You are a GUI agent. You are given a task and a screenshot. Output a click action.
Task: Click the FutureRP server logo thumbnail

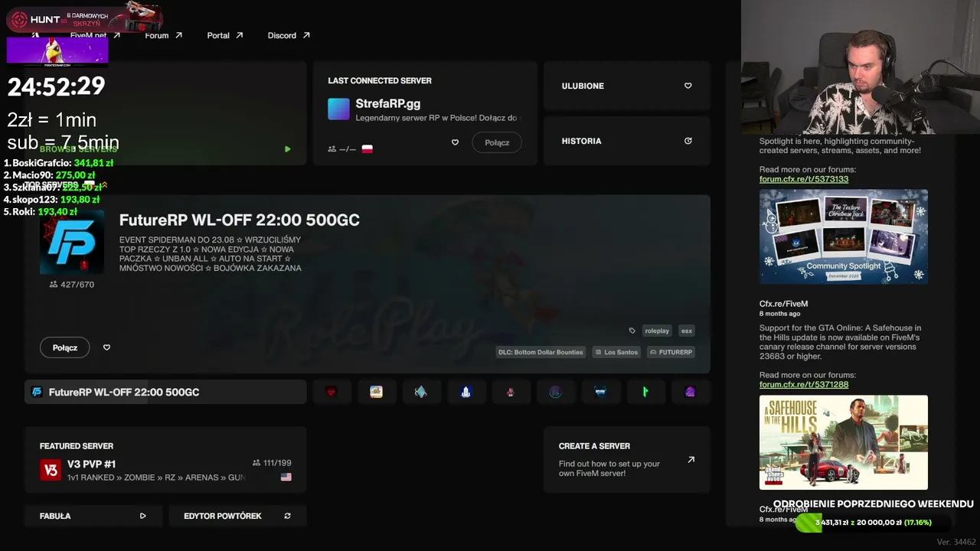(x=72, y=242)
